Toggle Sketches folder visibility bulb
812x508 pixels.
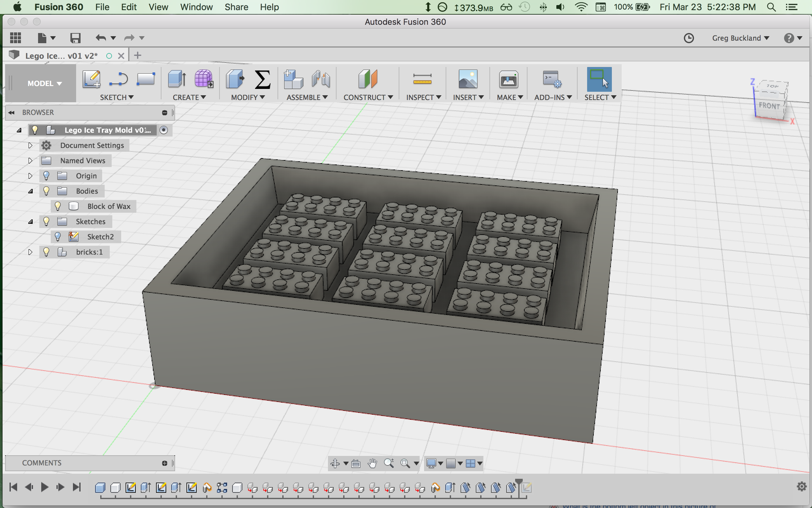coord(46,221)
